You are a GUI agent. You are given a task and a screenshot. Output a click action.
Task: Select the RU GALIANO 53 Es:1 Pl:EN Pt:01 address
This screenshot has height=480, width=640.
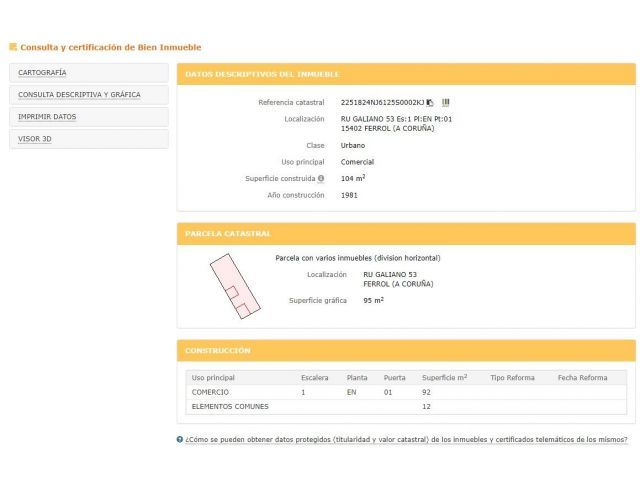(x=396, y=119)
